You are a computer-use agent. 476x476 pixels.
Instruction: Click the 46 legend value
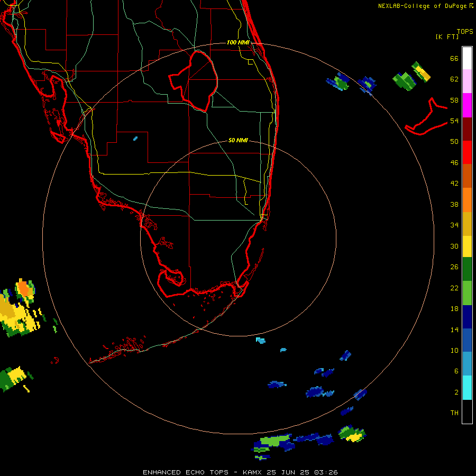pos(454,163)
